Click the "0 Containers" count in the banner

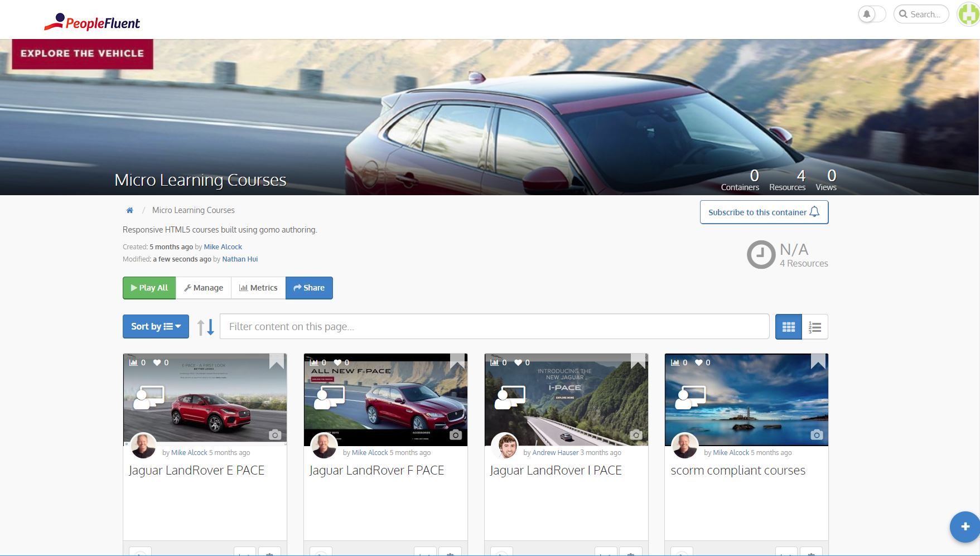click(740, 181)
